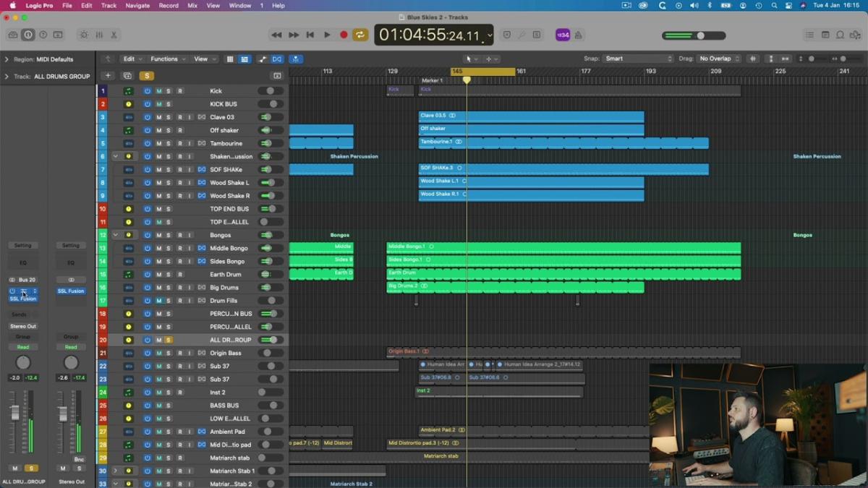
Task: Expand the Region MIDI Defaults disclosure
Action: pos(7,59)
